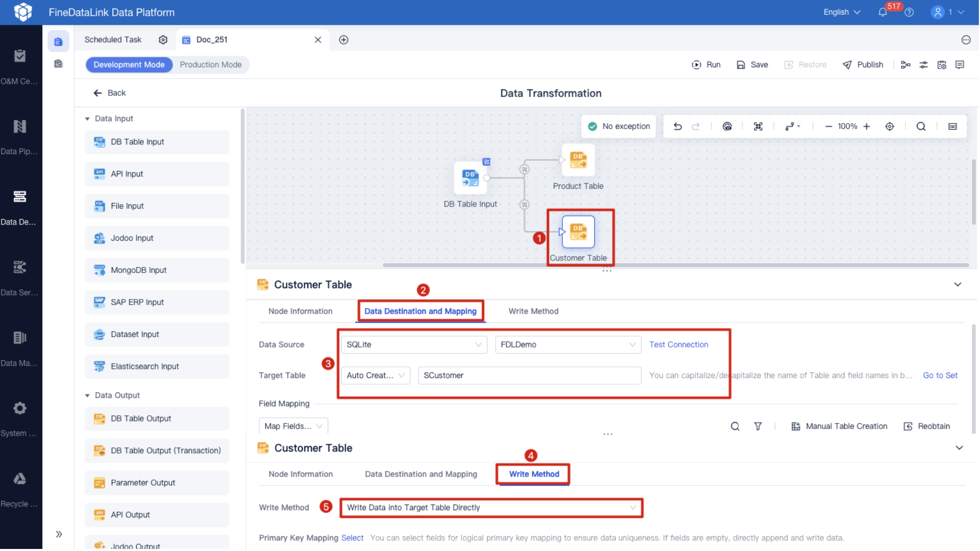
Task: Click the connection line style dropdown icon
Action: click(792, 127)
